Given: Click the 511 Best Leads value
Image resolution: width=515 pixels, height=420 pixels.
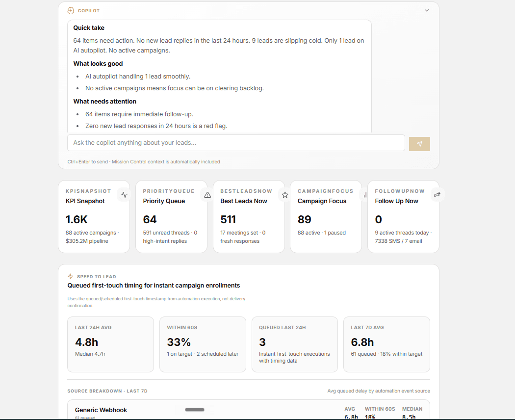Looking at the screenshot, I should 228,219.
